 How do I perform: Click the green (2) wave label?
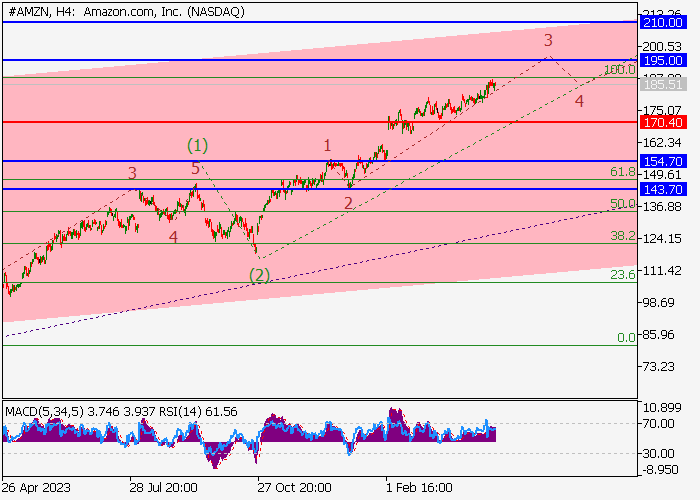point(259,275)
